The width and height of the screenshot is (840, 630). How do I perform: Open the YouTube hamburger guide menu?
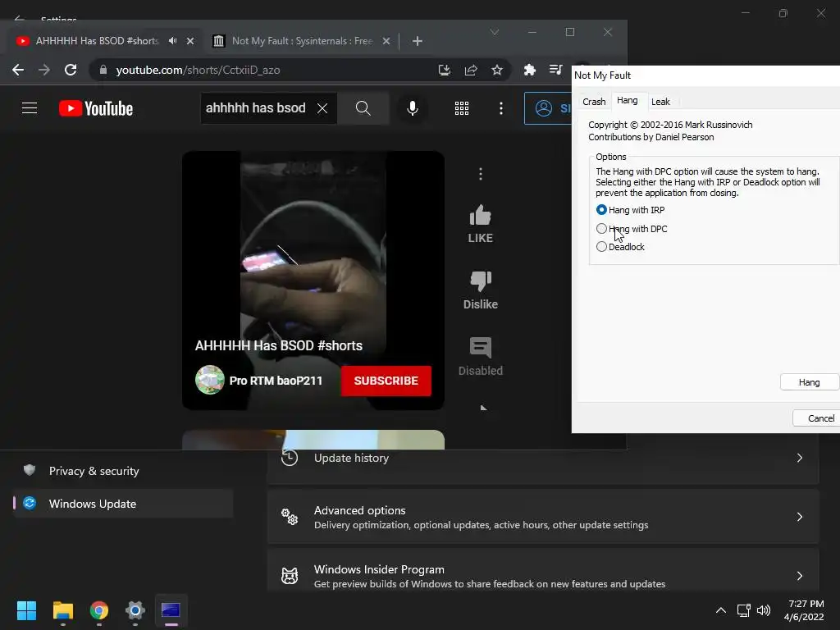tap(30, 108)
